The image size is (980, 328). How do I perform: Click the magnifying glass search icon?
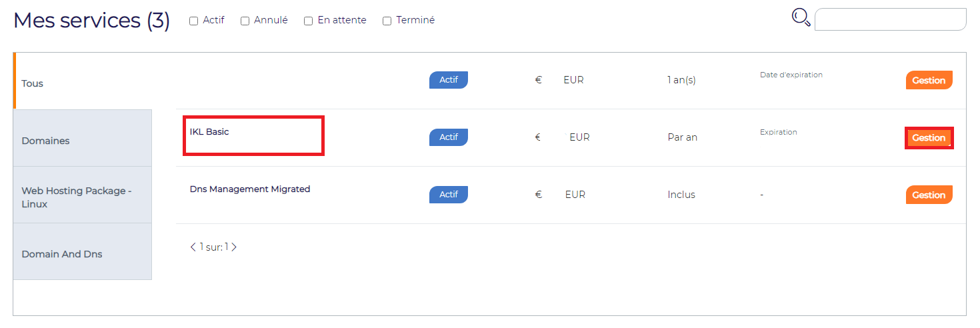[x=801, y=17]
